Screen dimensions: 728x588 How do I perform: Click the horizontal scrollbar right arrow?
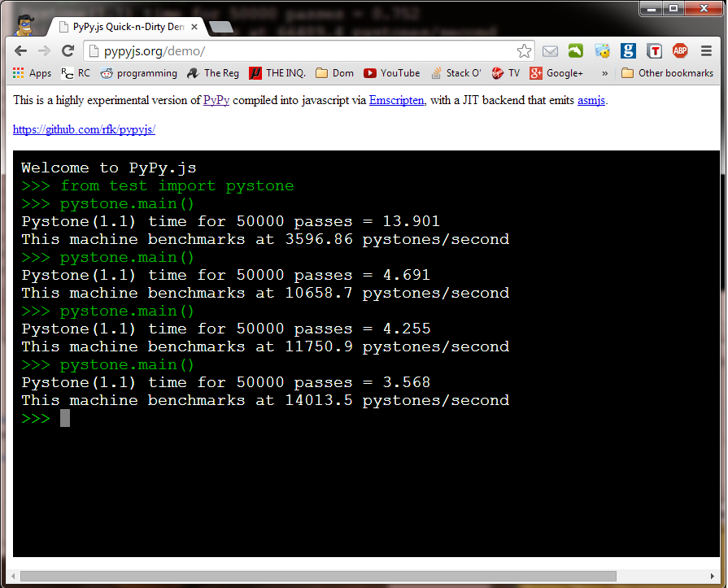point(713,577)
